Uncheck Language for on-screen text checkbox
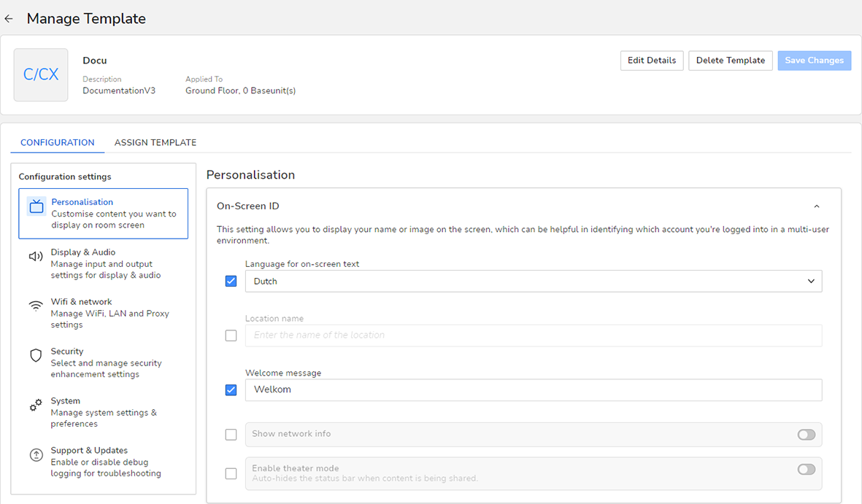The height and width of the screenshot is (504, 862). (x=231, y=282)
